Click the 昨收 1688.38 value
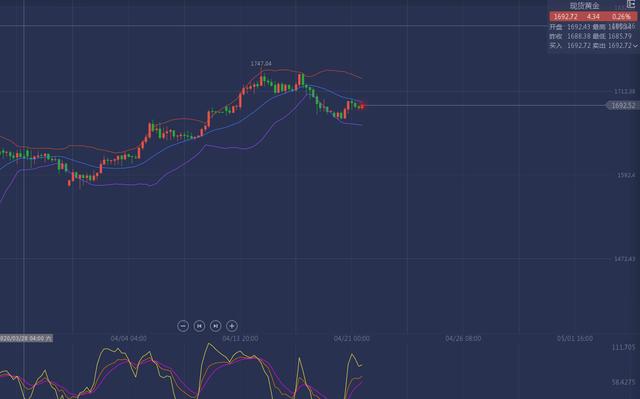Image resolution: width=640 pixels, height=399 pixels. [x=579, y=36]
